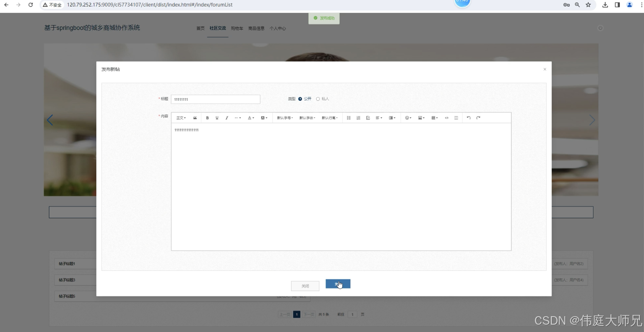This screenshot has width=644, height=332.
Task: Open forum post 帖子标题1
Action: click(x=67, y=264)
